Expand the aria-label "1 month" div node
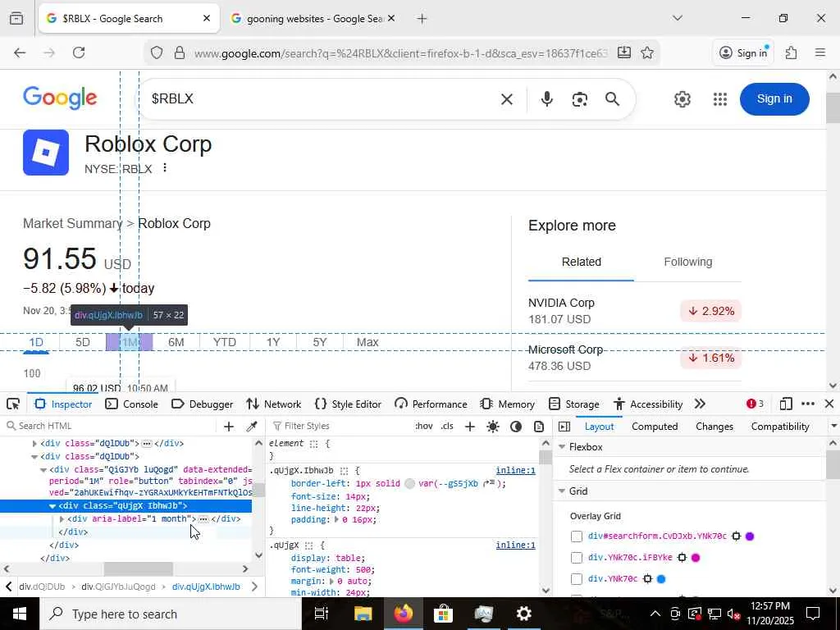This screenshot has width=840, height=630. pyautogui.click(x=62, y=519)
